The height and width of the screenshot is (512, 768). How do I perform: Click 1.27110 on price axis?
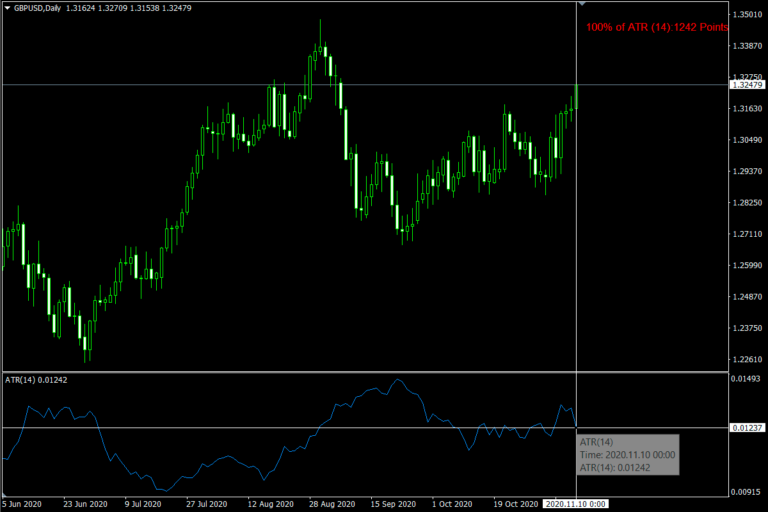[x=747, y=234]
